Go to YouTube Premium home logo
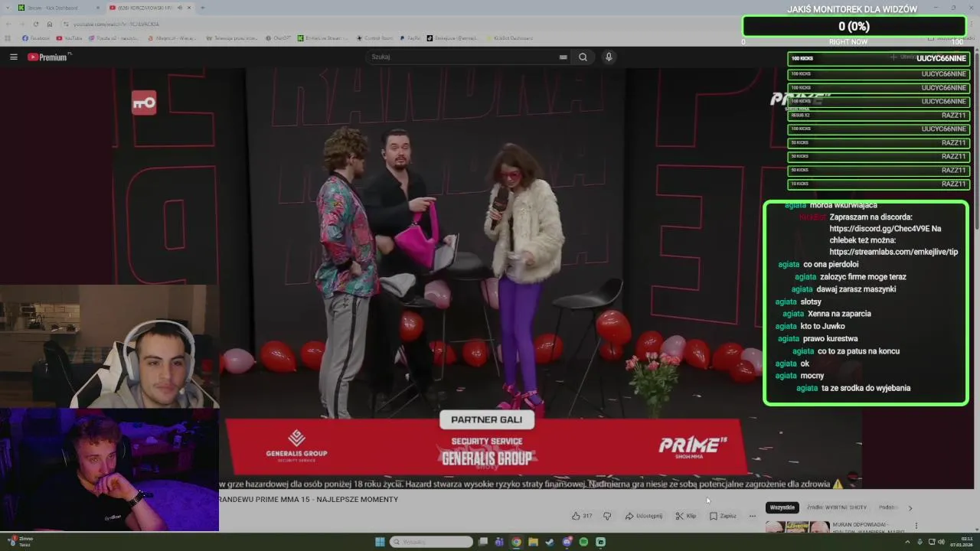980x551 pixels. pyautogui.click(x=49, y=57)
